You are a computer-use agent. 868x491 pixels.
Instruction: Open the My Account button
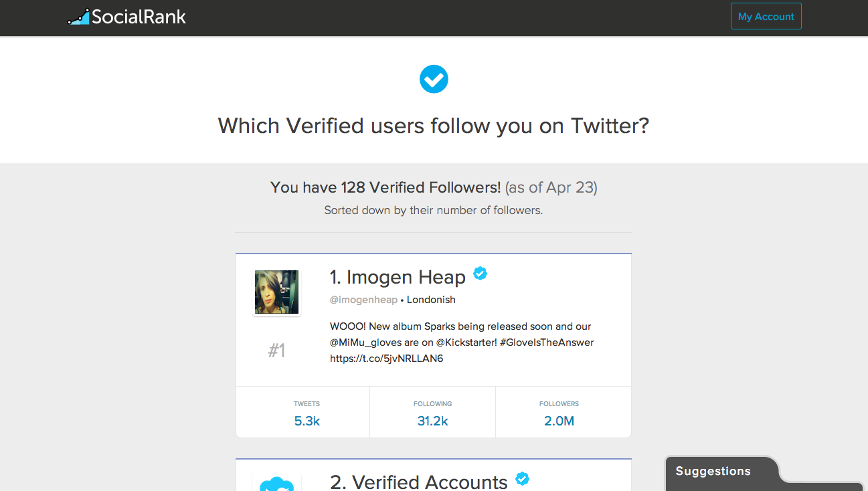[766, 17]
